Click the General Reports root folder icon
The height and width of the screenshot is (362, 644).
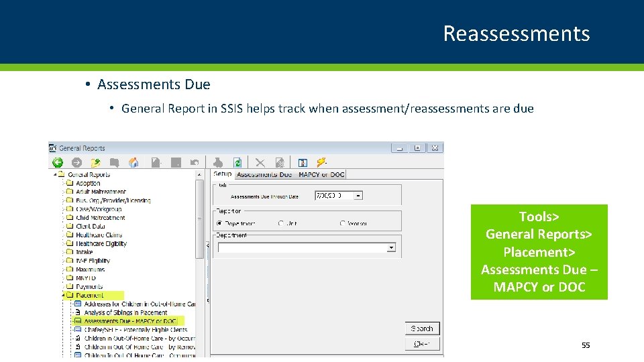coord(62,174)
